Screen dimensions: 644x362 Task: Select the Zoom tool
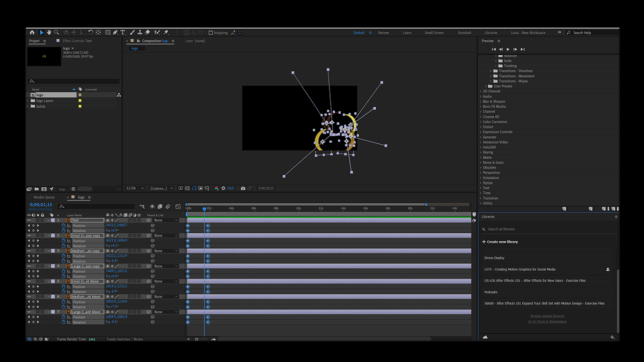click(57, 32)
